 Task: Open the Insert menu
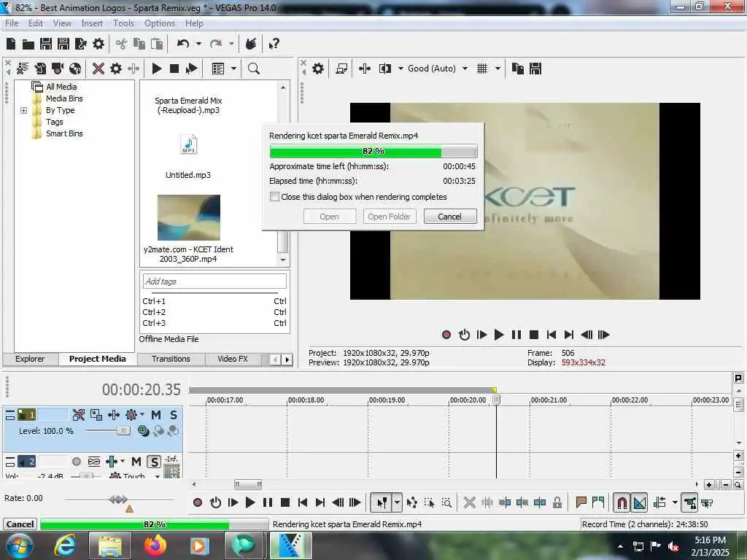pyautogui.click(x=92, y=23)
